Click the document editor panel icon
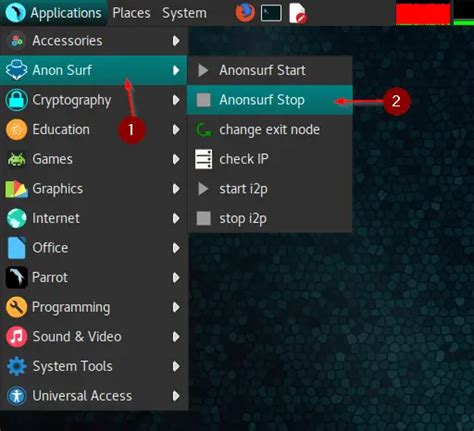The height and width of the screenshot is (431, 474). (x=298, y=13)
